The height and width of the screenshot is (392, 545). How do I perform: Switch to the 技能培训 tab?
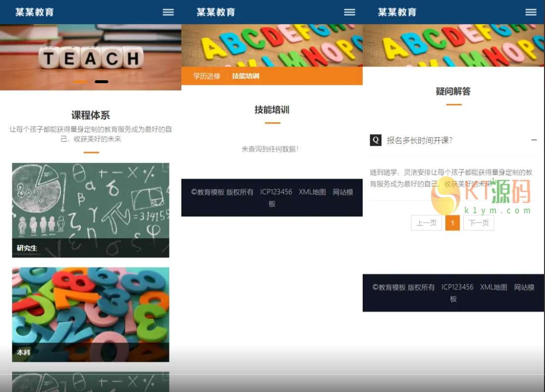(246, 76)
